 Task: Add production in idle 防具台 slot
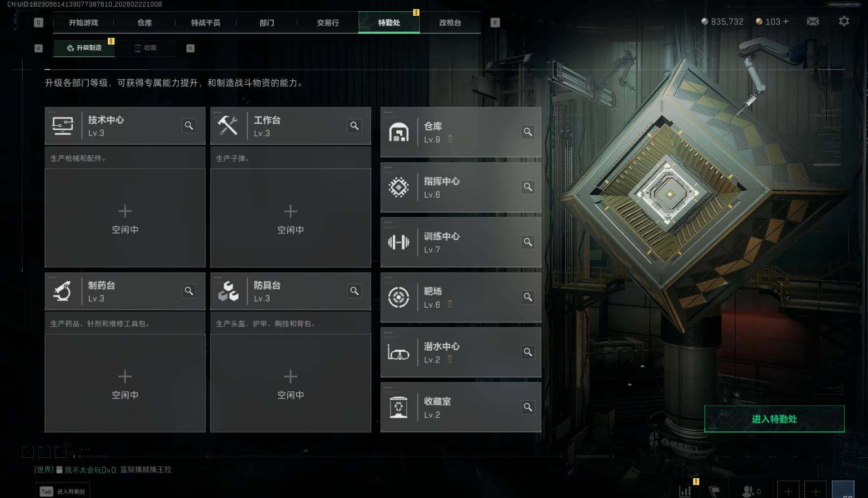290,383
